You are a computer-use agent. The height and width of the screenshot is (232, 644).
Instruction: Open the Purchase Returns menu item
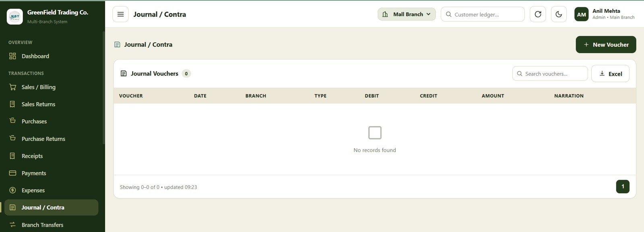[x=51, y=139]
